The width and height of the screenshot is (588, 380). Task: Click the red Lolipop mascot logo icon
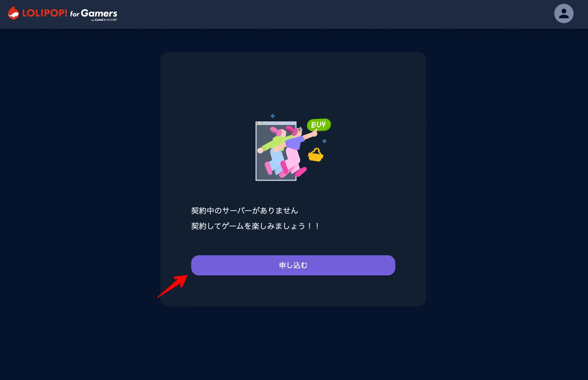13,13
